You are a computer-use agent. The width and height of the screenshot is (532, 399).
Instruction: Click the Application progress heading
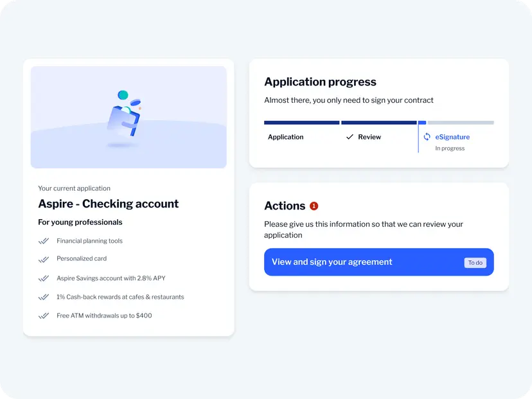[320, 82]
